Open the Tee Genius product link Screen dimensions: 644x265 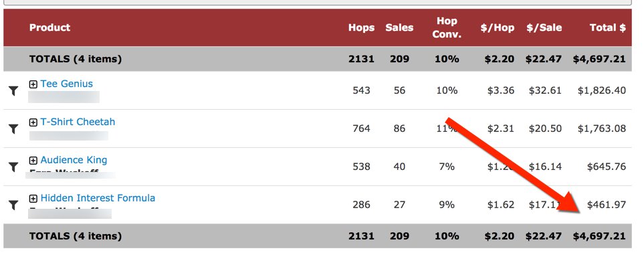(66, 84)
